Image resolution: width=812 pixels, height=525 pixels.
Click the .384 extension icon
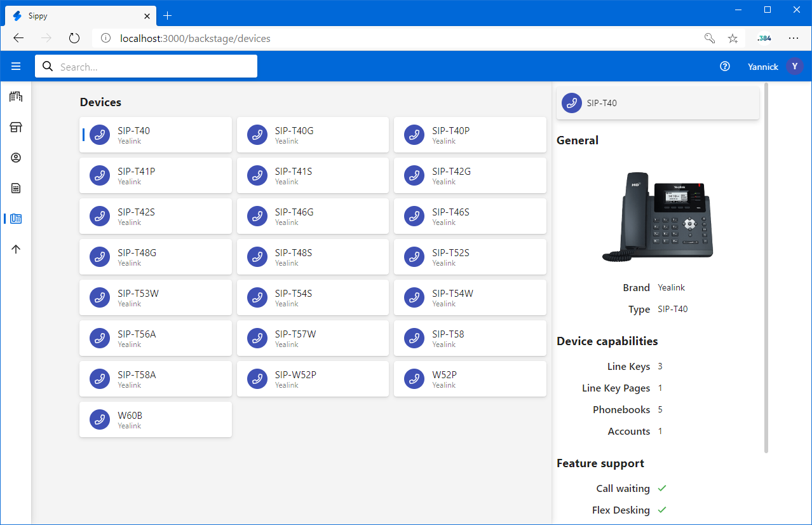pos(764,38)
